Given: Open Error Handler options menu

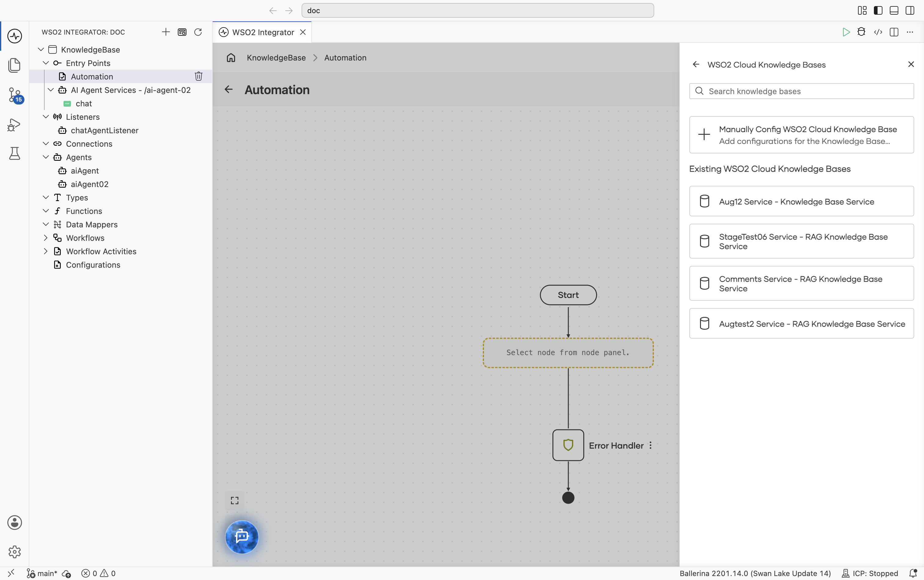Looking at the screenshot, I should pos(651,445).
